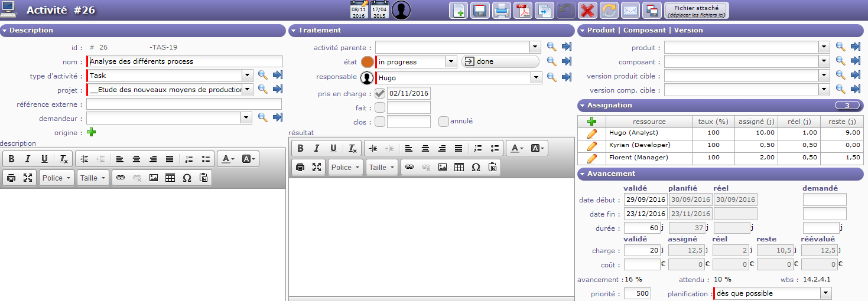
Task: Delete the activity with the red X
Action: (587, 11)
